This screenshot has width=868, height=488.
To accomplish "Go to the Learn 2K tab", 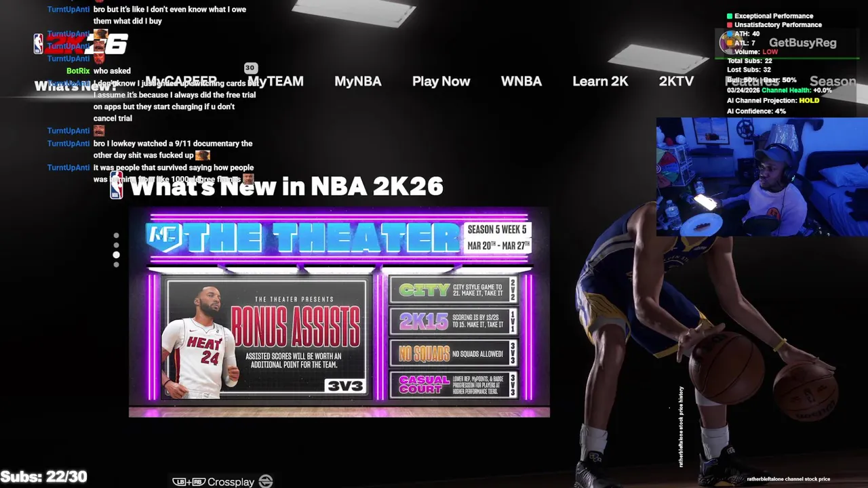I will coord(600,81).
